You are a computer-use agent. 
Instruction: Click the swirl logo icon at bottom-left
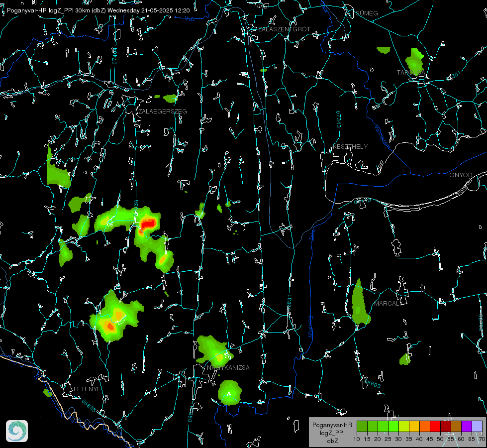[x=17, y=431]
